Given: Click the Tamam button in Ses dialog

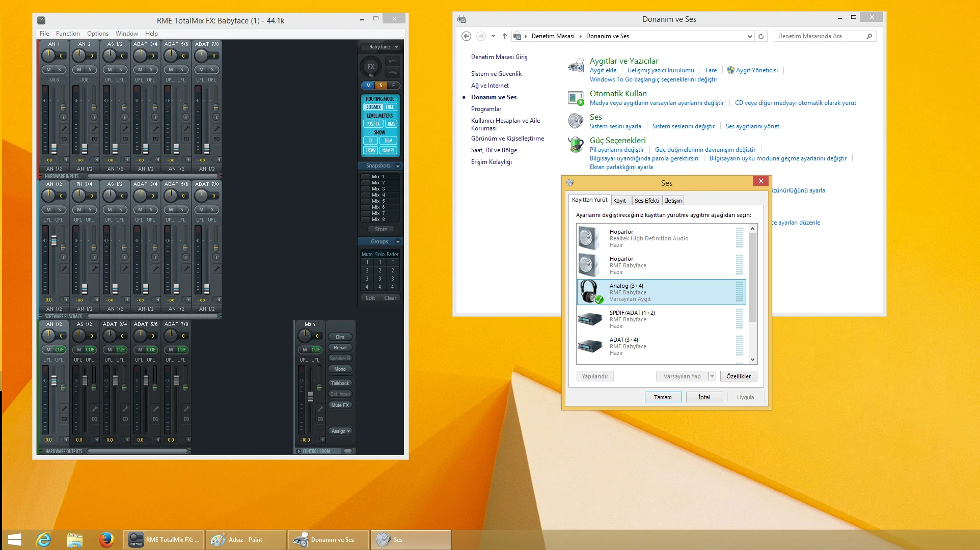Looking at the screenshot, I should pos(663,397).
